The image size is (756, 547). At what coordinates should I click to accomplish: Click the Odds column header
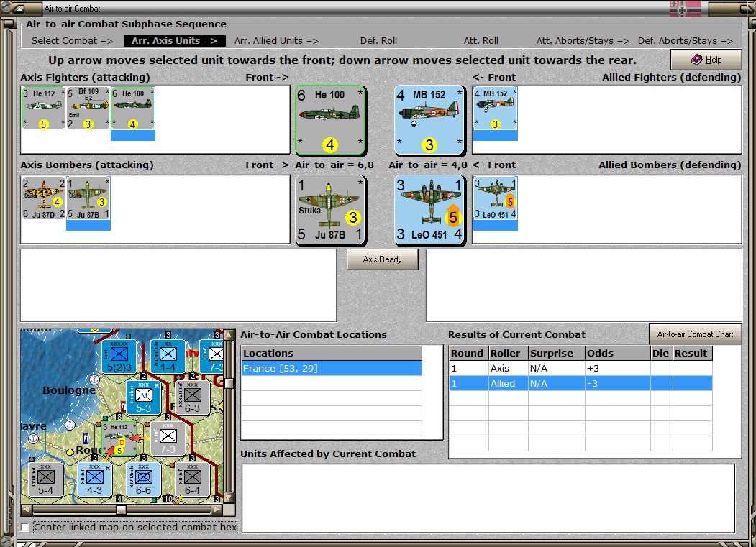click(x=618, y=353)
